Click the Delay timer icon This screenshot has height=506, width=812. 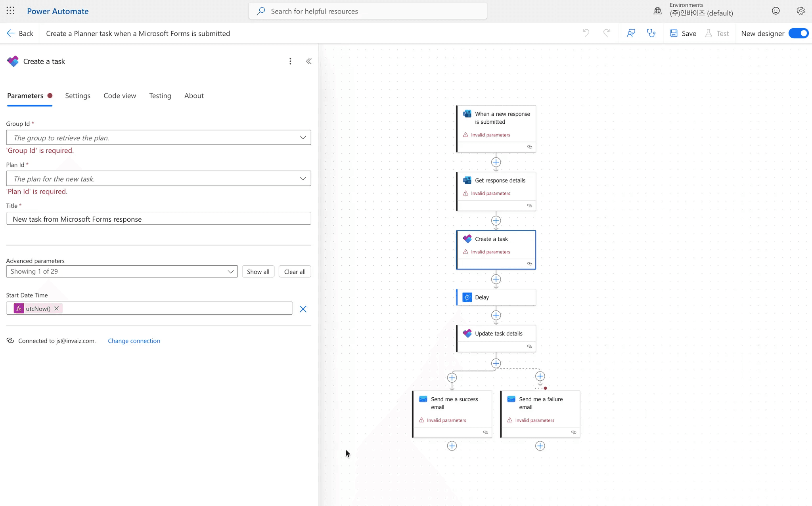[x=467, y=297]
